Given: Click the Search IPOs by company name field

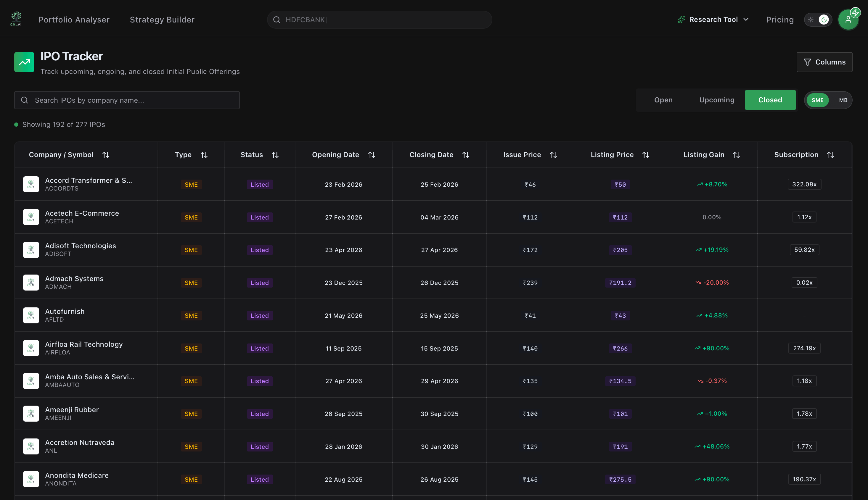Looking at the screenshot, I should click(127, 100).
